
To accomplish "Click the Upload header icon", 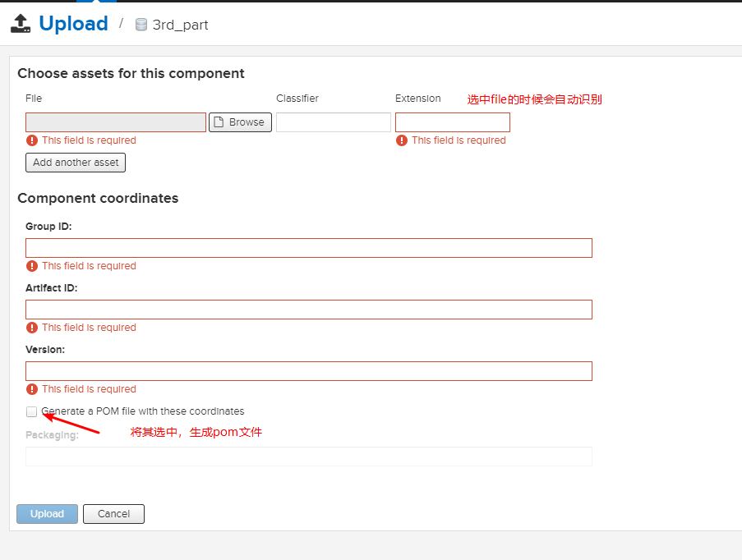I will [21, 24].
